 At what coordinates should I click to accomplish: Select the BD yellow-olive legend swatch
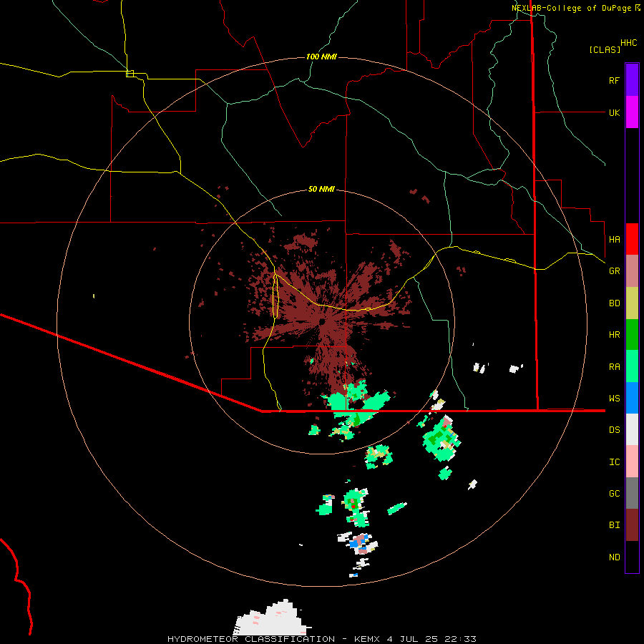pyautogui.click(x=632, y=303)
